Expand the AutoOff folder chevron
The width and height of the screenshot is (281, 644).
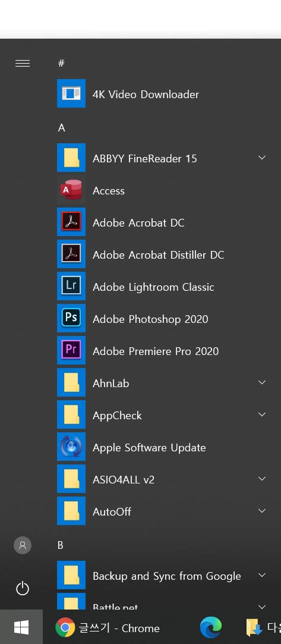262,511
